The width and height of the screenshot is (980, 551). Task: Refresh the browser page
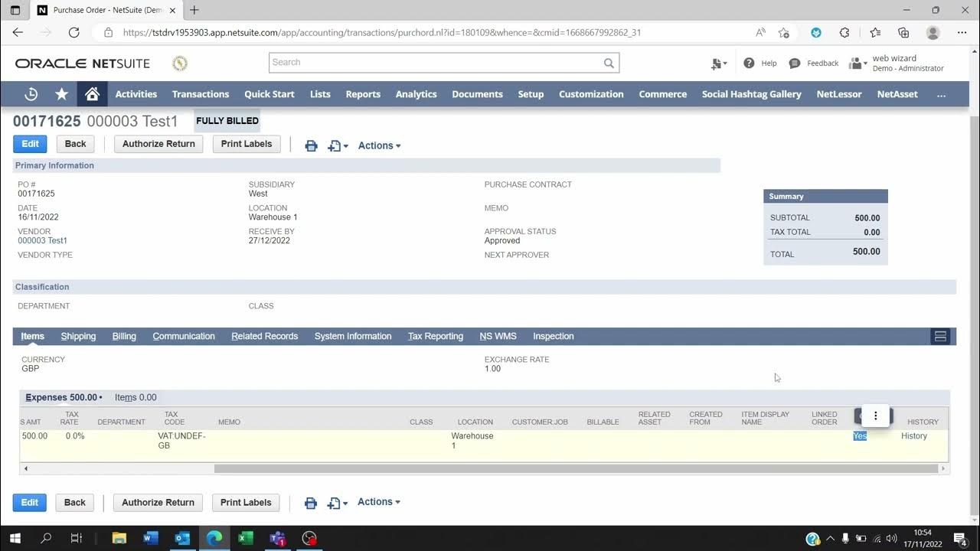tap(73, 32)
